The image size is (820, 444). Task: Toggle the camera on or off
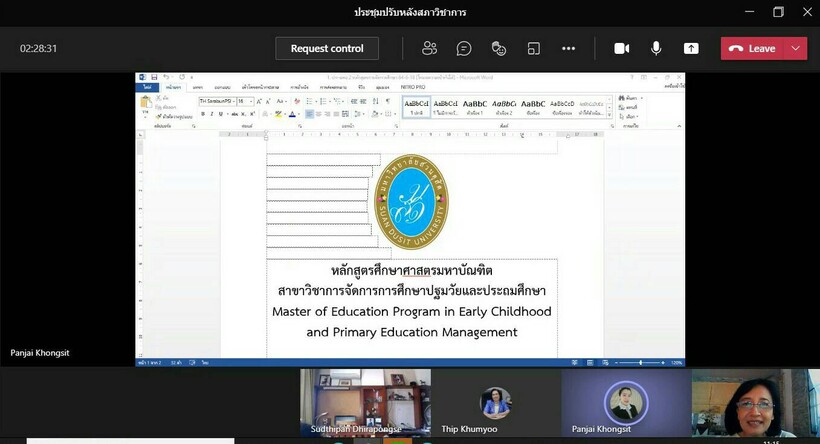621,48
